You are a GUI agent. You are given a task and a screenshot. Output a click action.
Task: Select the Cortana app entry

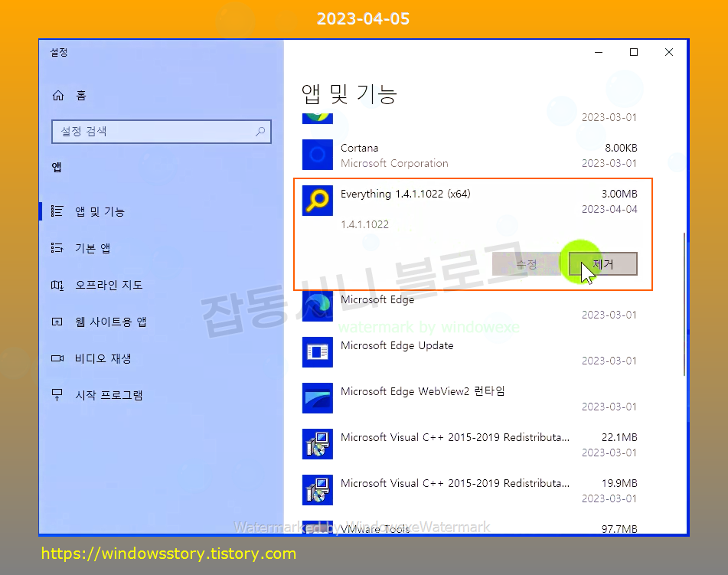(469, 155)
